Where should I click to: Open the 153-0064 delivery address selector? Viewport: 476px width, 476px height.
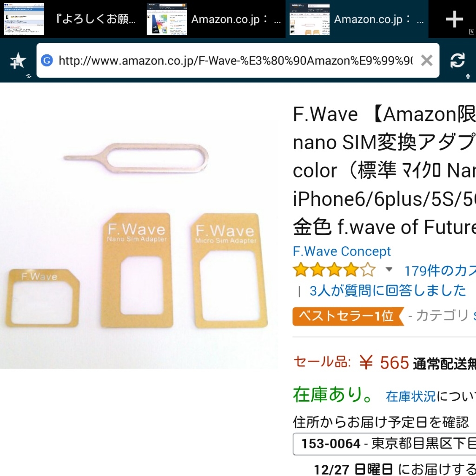(384, 444)
